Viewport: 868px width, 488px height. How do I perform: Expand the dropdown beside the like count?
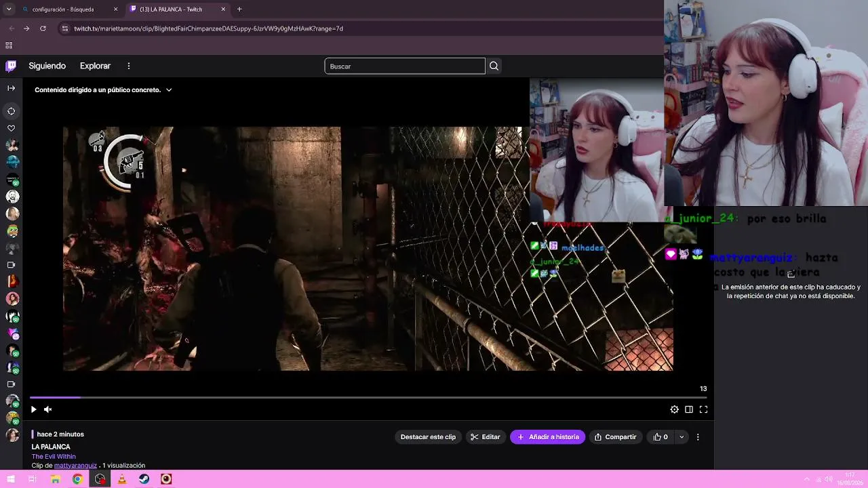click(x=682, y=437)
